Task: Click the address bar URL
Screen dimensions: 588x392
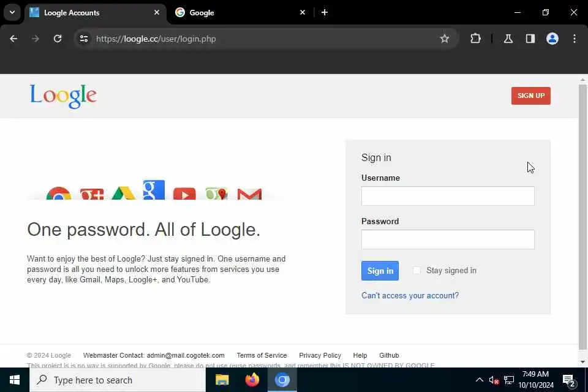Action: pos(156,39)
